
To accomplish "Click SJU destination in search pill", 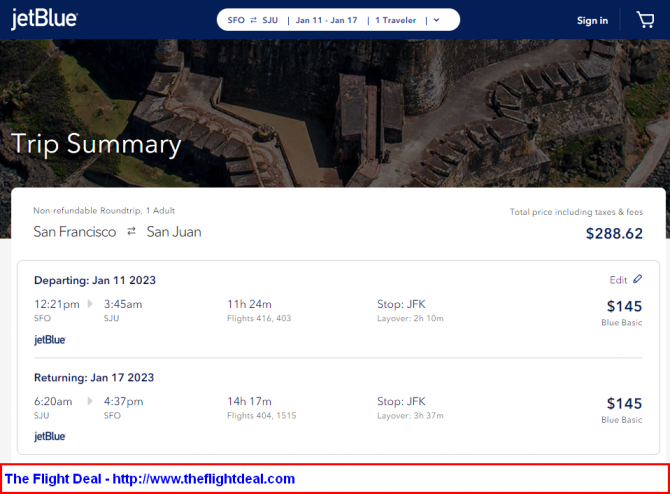I will tap(270, 20).
